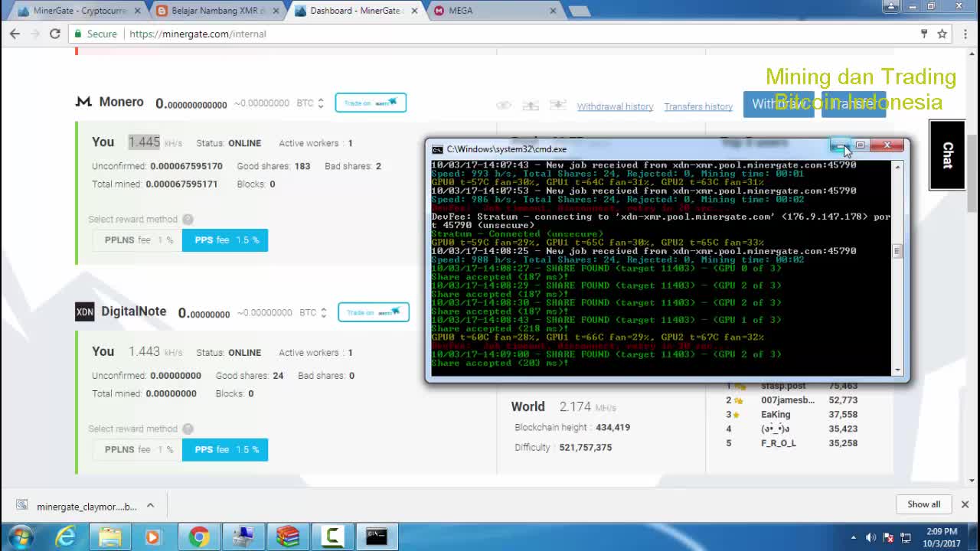Open the help icon beside Monero reward method
The image size is (980, 551).
point(188,220)
